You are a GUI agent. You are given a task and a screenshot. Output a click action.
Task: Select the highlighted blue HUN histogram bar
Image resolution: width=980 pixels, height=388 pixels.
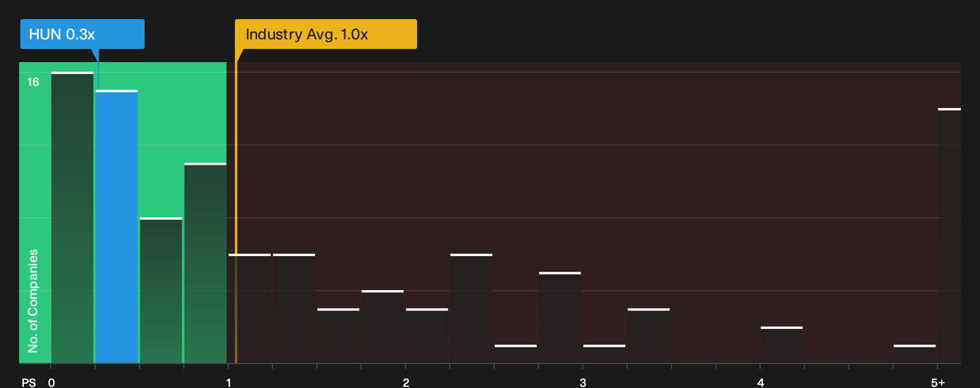point(117,227)
